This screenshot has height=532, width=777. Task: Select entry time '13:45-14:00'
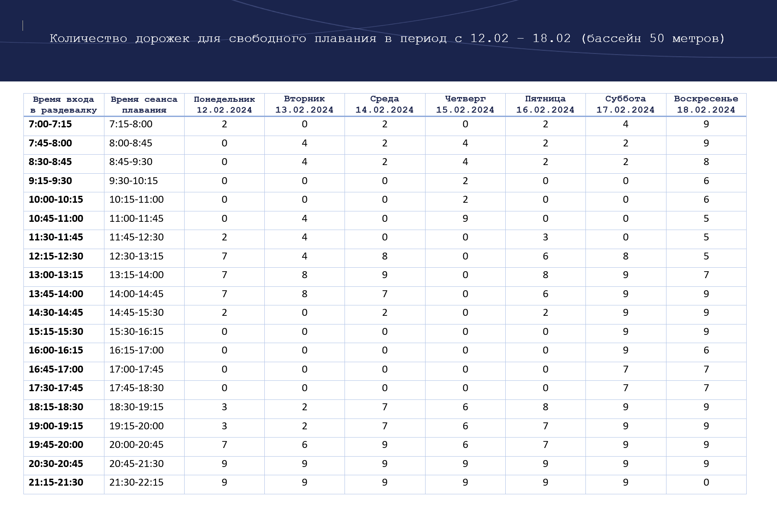[56, 294]
